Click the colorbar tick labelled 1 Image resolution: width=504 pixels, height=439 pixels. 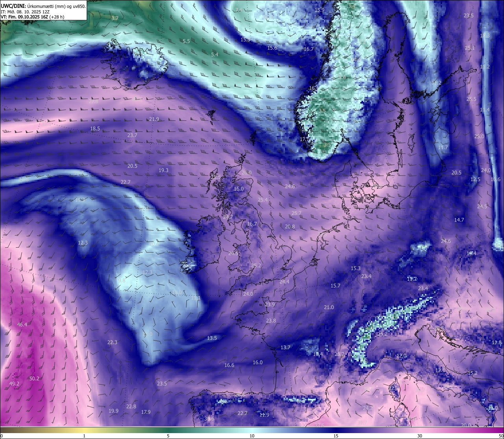coord(84,436)
